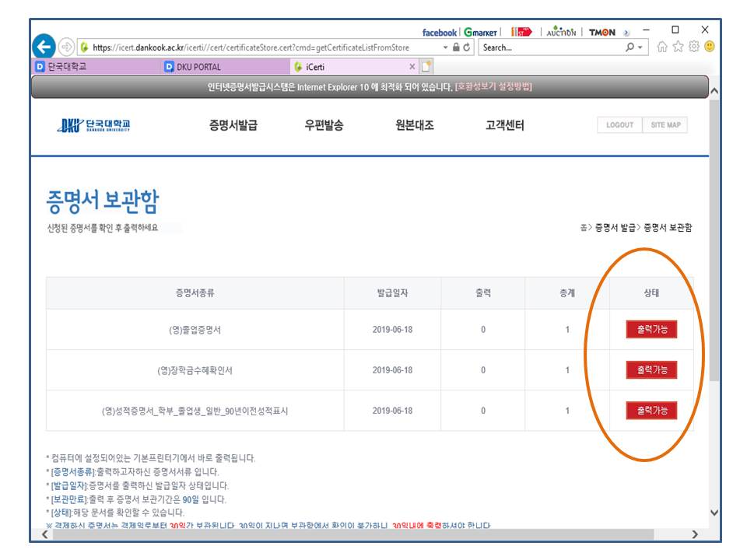747x560 pixels.
Task: Click the LOGOUT button
Action: [619, 125]
